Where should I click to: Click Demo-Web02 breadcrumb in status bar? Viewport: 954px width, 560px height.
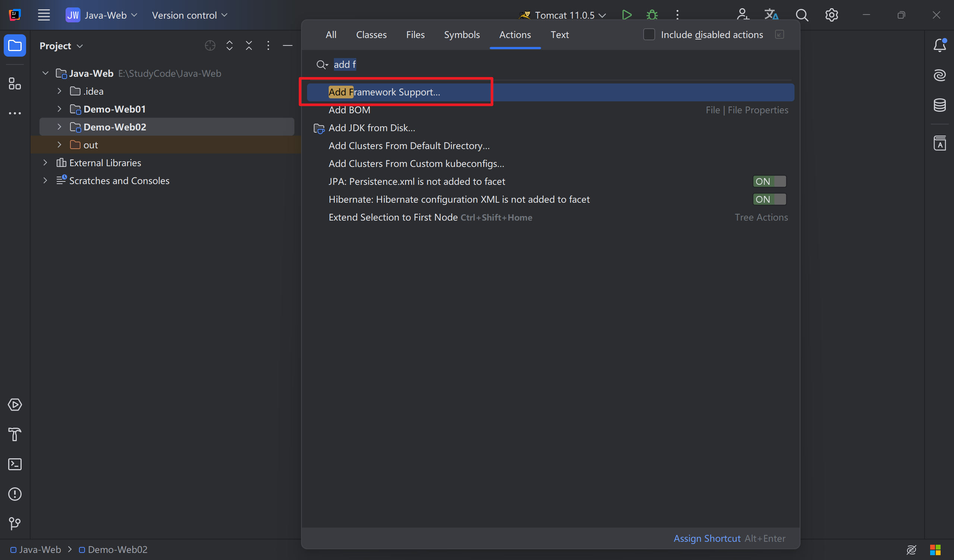point(113,550)
